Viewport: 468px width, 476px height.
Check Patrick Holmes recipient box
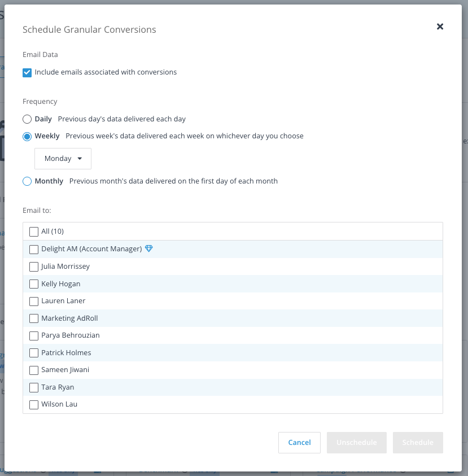pos(34,353)
